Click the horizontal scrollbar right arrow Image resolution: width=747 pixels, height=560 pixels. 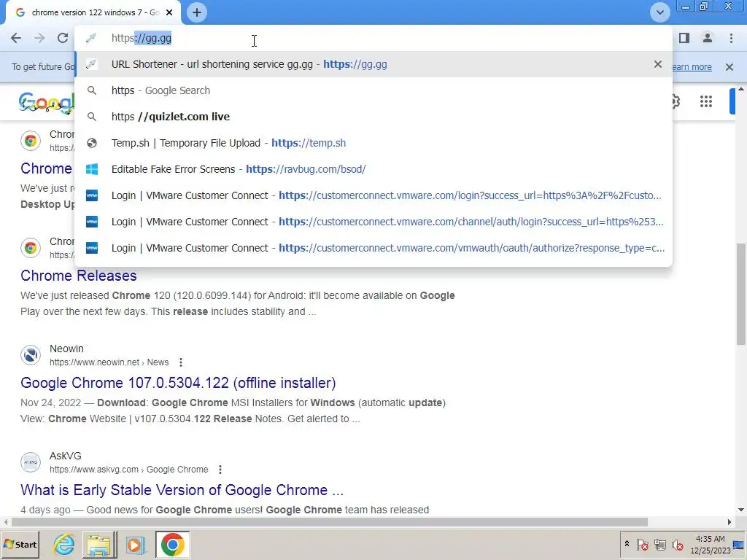point(729,522)
